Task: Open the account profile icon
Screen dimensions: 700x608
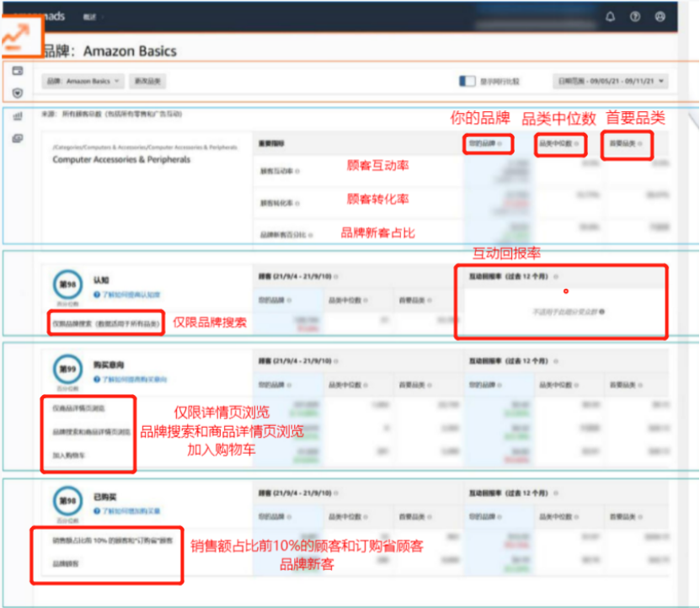Action: pos(660,17)
